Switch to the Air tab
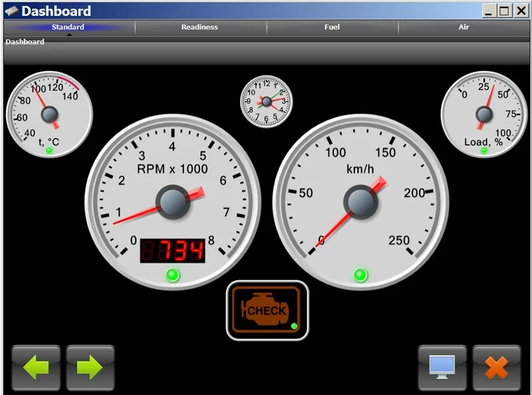The height and width of the screenshot is (395, 532). coord(464,27)
